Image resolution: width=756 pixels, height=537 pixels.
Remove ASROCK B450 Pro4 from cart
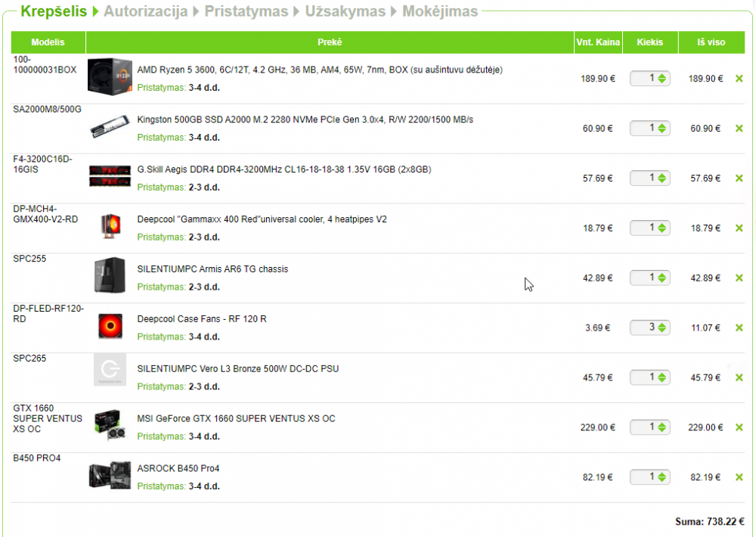739,477
